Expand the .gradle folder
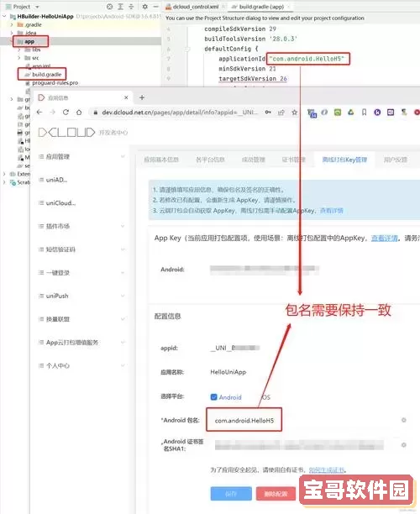 [12, 24]
